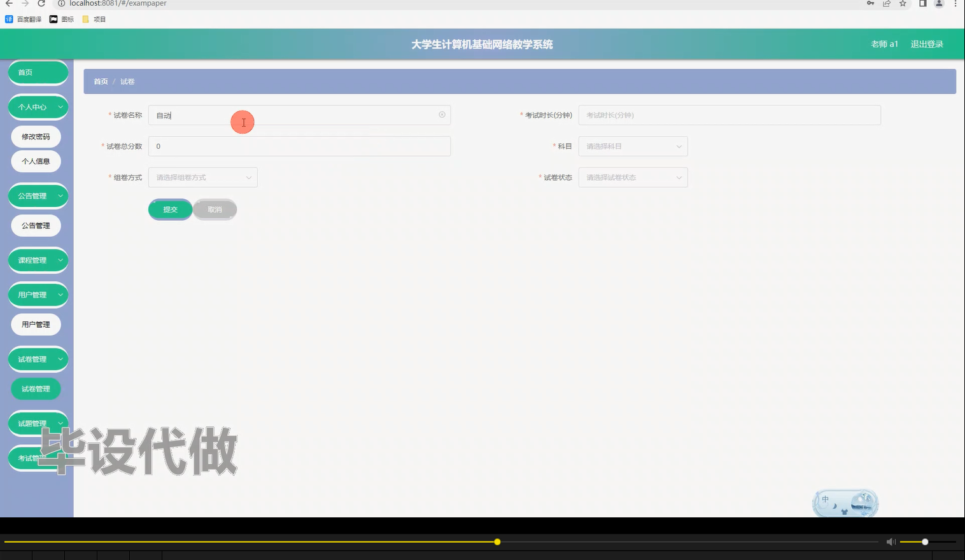This screenshot has width=965, height=560.
Task: Open 修改密码 from the sidebar
Action: tap(36, 136)
